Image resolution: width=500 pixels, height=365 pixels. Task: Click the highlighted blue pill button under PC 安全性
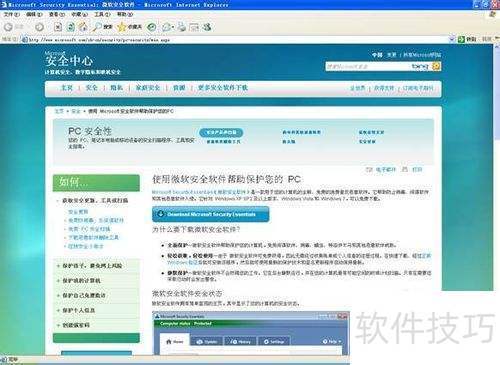(x=221, y=132)
